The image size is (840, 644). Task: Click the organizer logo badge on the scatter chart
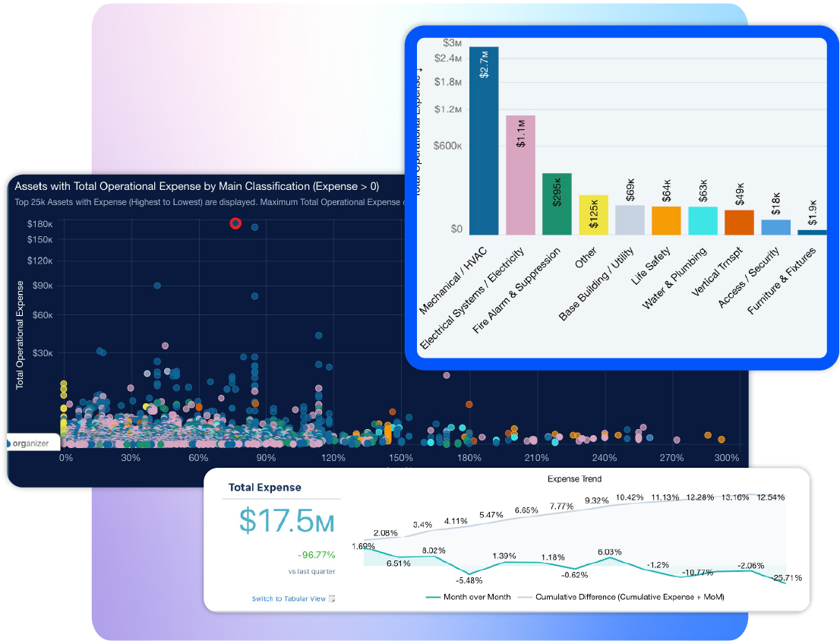[x=30, y=441]
